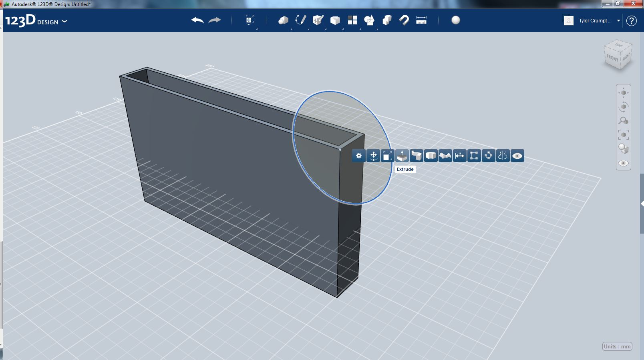The height and width of the screenshot is (360, 644).
Task: Open the Material sphere tool
Action: click(456, 20)
